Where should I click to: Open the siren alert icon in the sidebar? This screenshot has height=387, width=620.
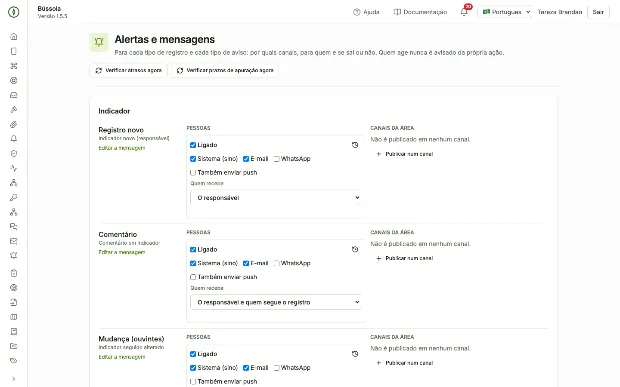click(x=13, y=256)
